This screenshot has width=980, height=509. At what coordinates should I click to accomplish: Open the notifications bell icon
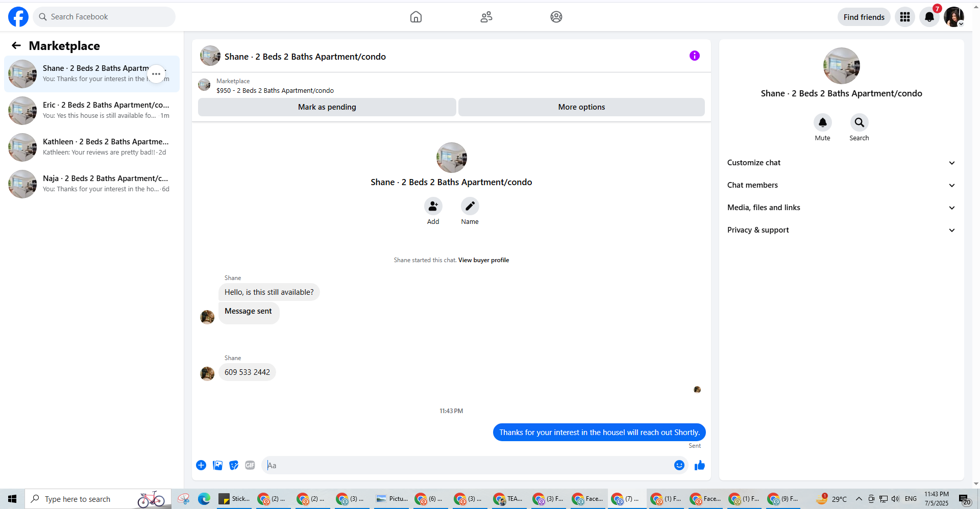click(929, 17)
